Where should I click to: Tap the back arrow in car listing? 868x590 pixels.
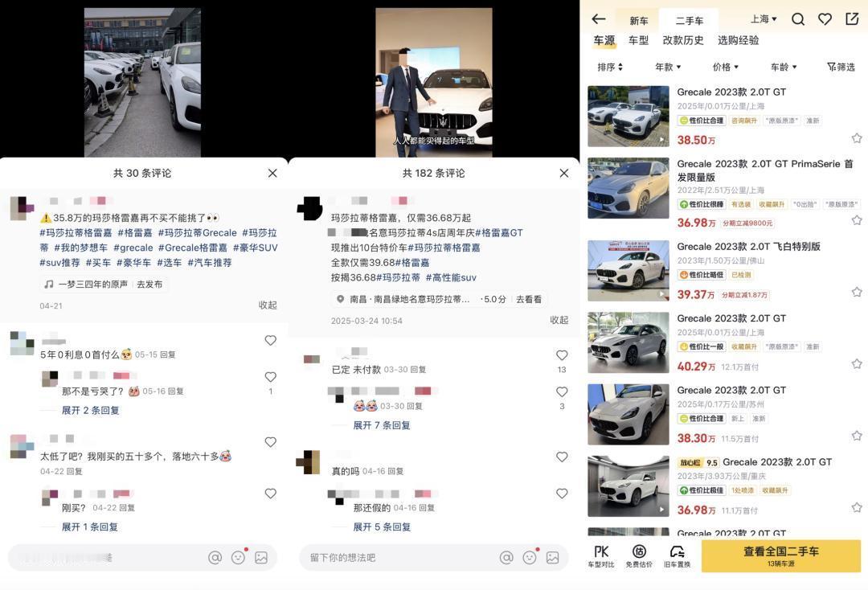[599, 19]
